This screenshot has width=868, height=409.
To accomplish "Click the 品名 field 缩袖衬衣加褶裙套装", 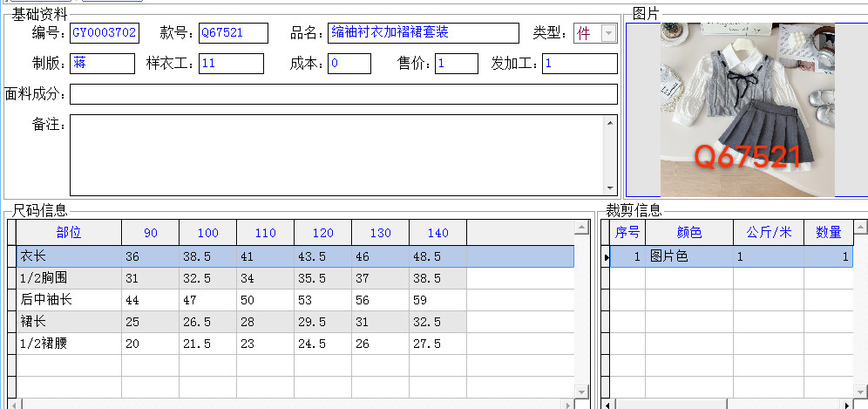I will pyautogui.click(x=424, y=32).
